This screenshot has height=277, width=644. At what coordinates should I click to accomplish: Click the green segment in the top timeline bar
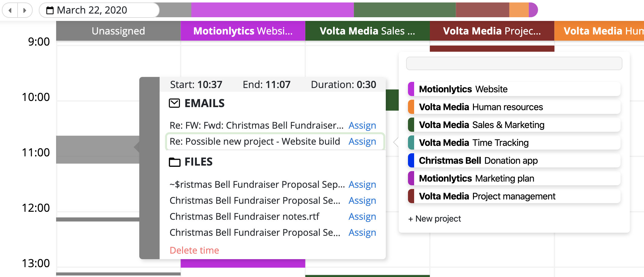coord(405,10)
